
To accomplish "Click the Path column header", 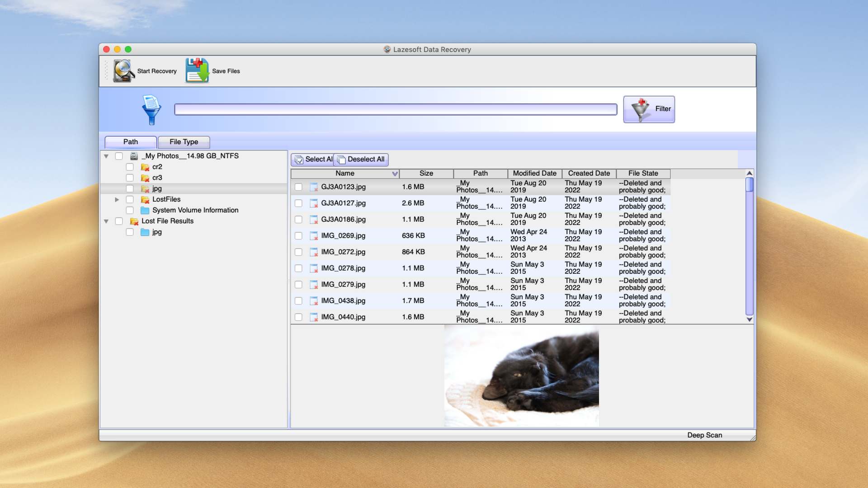I will point(481,174).
